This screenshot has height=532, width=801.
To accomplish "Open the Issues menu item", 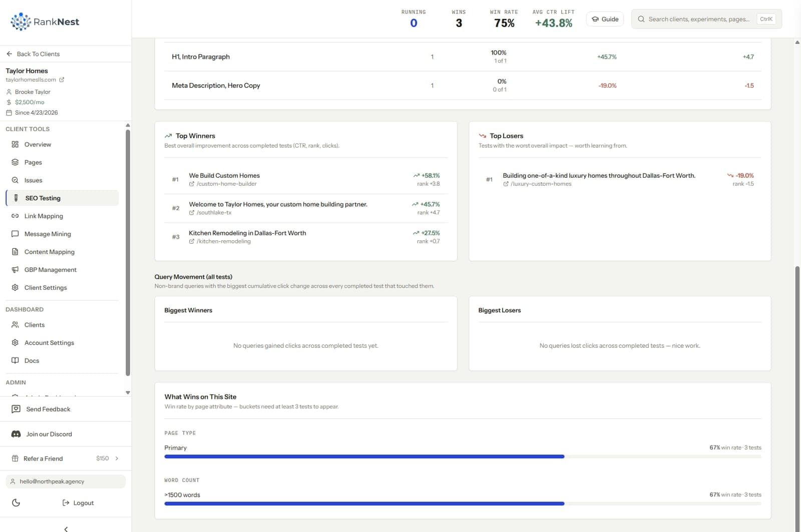I will click(62, 180).
